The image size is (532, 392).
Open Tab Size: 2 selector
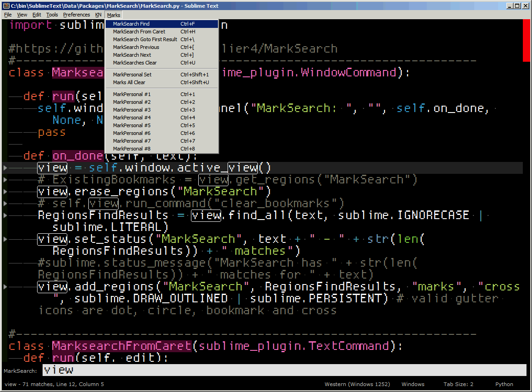[458, 384]
